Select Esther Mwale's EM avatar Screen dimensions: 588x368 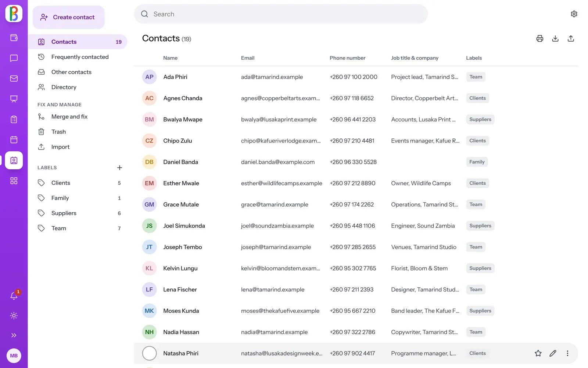coord(149,183)
